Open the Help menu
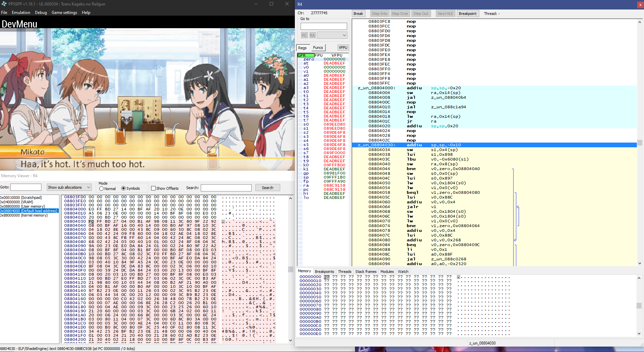This screenshot has height=352, width=644. [86, 13]
